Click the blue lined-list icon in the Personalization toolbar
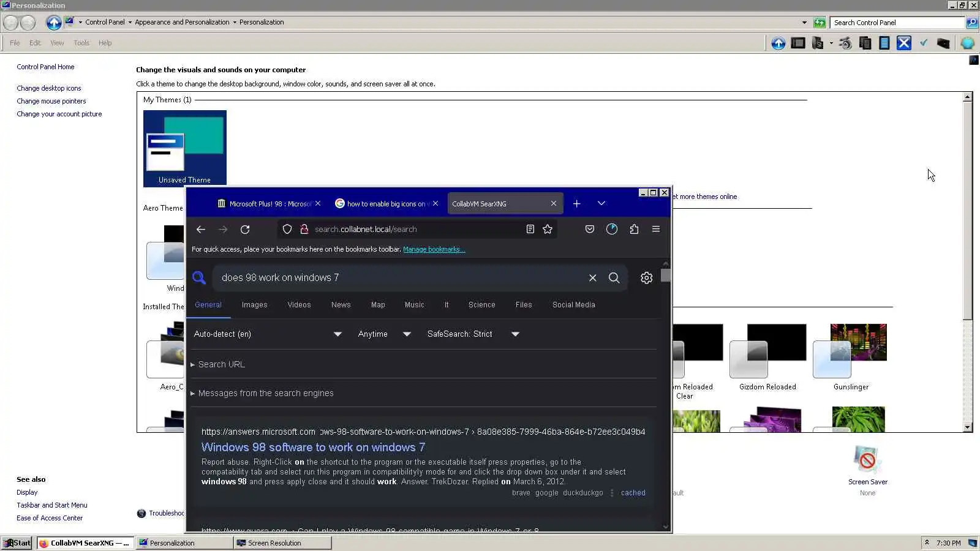Image resolution: width=980 pixels, height=551 pixels. pyautogui.click(x=884, y=43)
